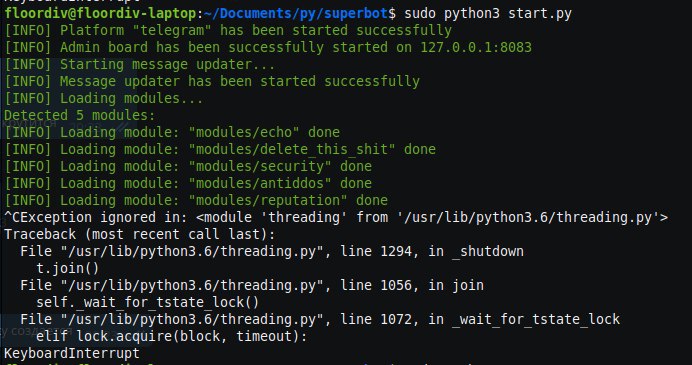Screen dimensions: 692x365
Task: Click the Detected 5 modules line
Action: pyautogui.click(x=80, y=115)
